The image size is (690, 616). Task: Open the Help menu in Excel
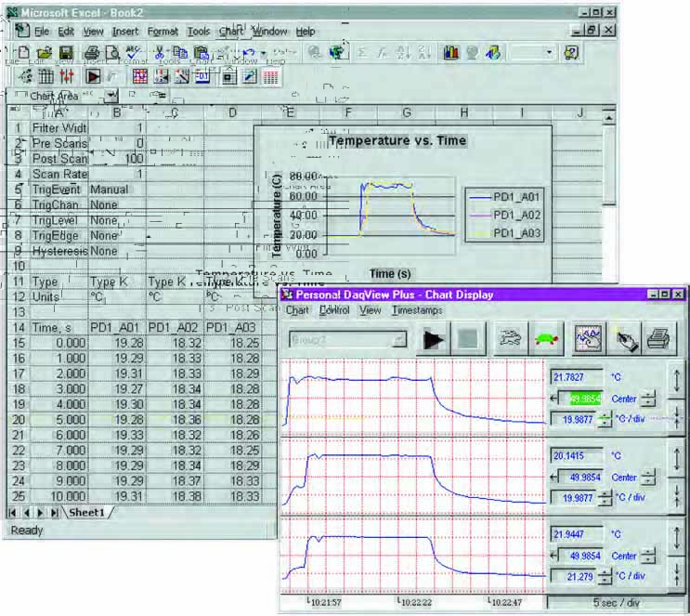[x=306, y=32]
